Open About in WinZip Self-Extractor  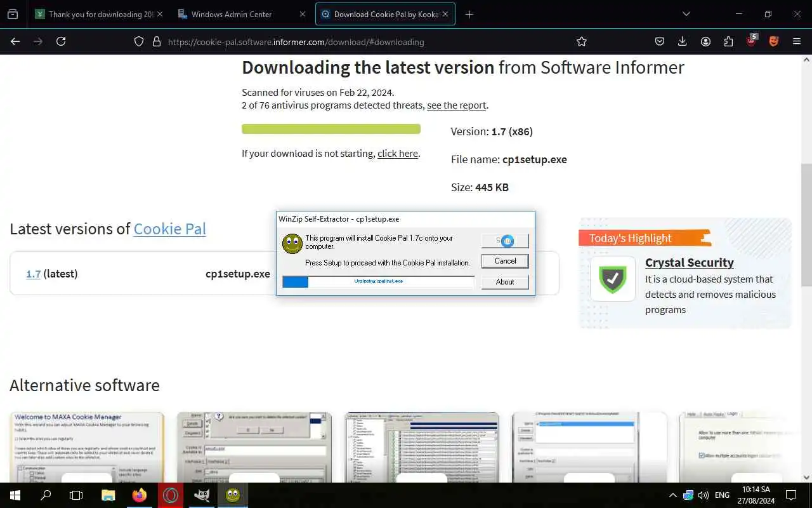pos(505,282)
